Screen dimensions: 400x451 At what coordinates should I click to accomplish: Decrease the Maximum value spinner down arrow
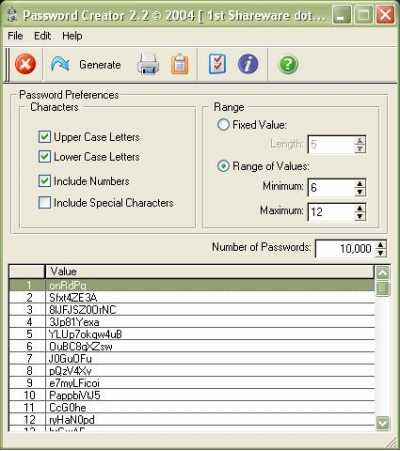[360, 216]
